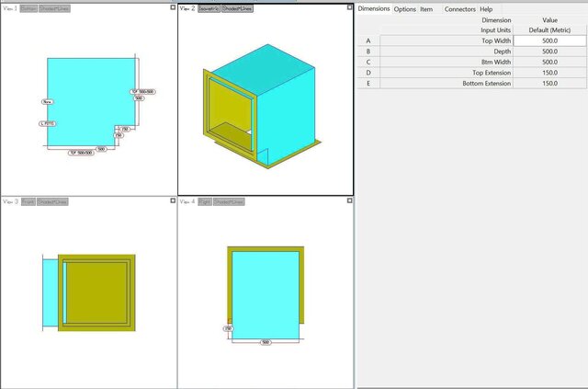Switch to the Item tab
Image resolution: width=588 pixels, height=389 pixels.
tap(426, 9)
